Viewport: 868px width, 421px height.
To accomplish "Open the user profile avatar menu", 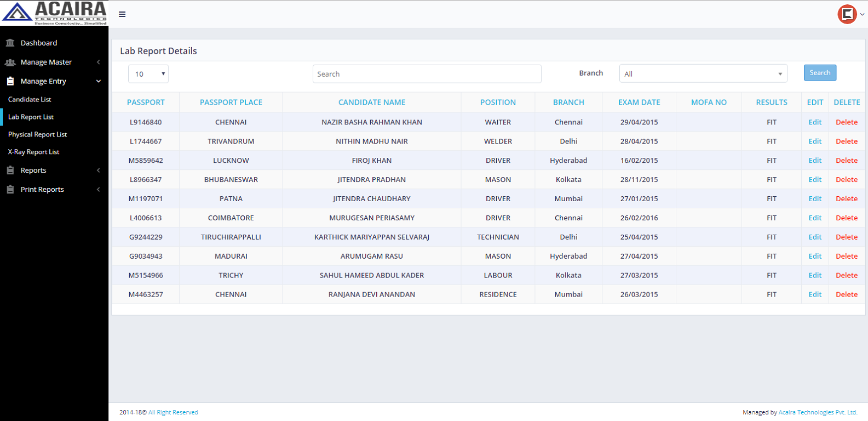I will 847,14.
